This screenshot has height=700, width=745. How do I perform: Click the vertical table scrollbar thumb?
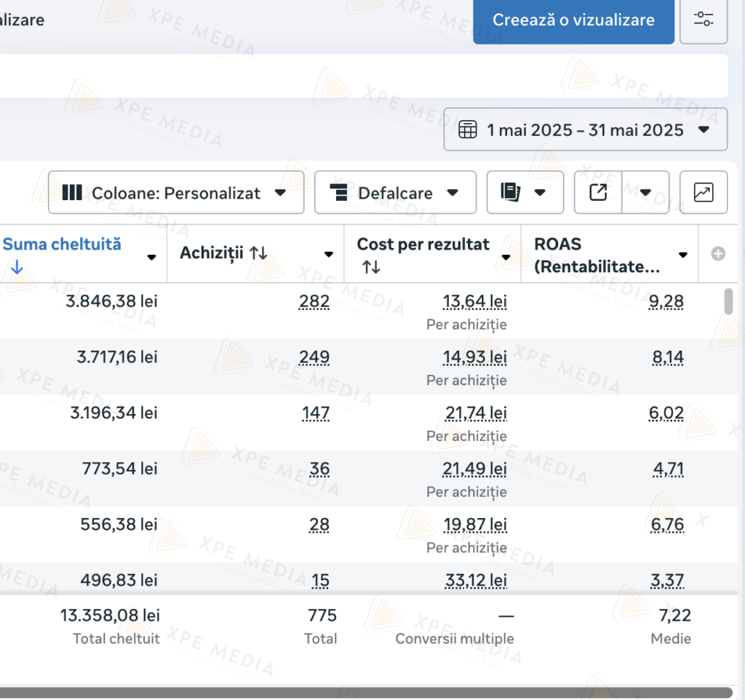(x=728, y=301)
